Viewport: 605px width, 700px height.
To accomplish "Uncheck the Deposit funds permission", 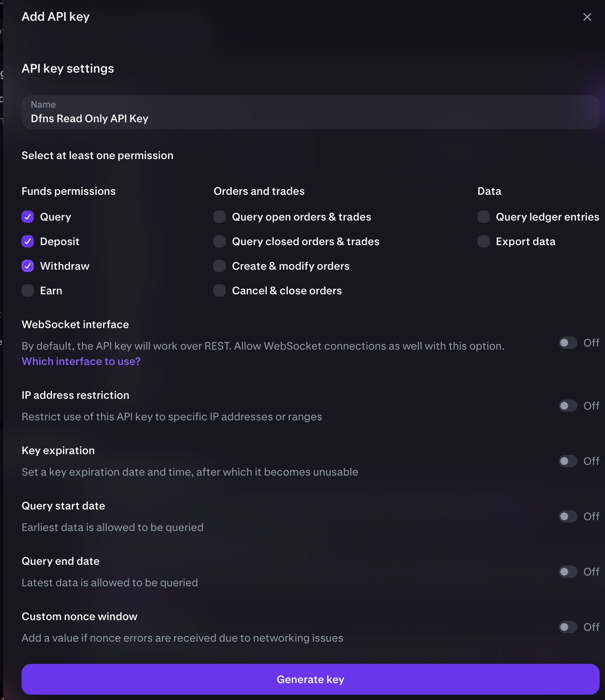I will point(28,241).
